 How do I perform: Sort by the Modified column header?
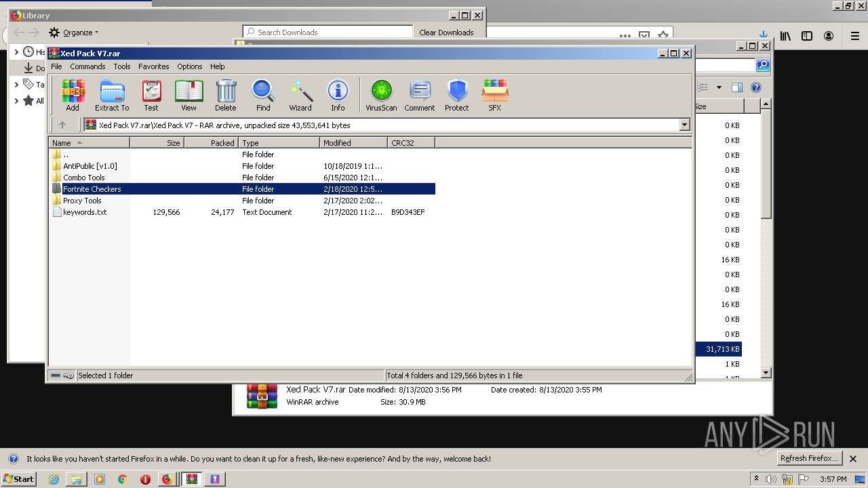coord(353,142)
